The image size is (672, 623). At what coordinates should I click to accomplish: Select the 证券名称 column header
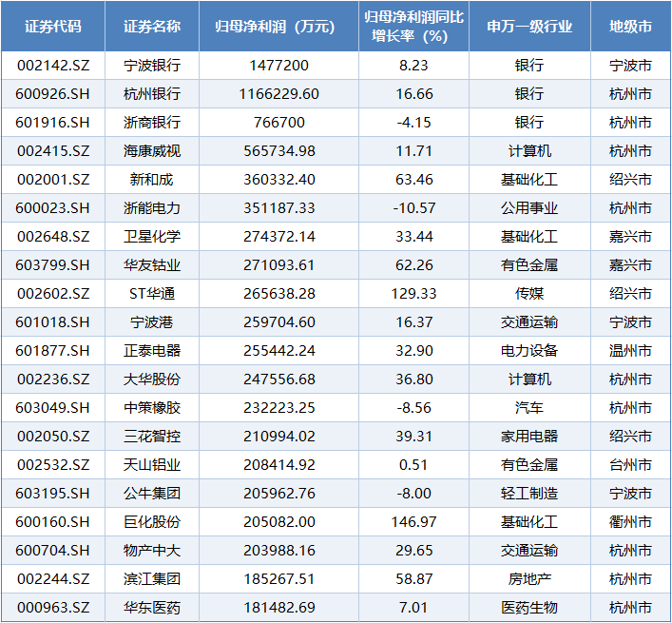[152, 27]
